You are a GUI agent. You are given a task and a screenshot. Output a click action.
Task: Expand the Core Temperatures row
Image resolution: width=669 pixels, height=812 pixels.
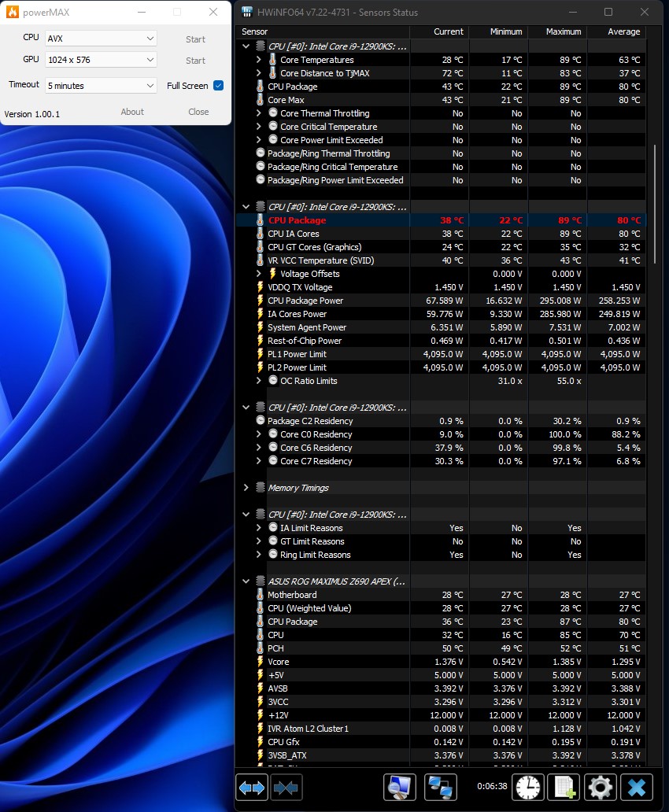(259, 60)
